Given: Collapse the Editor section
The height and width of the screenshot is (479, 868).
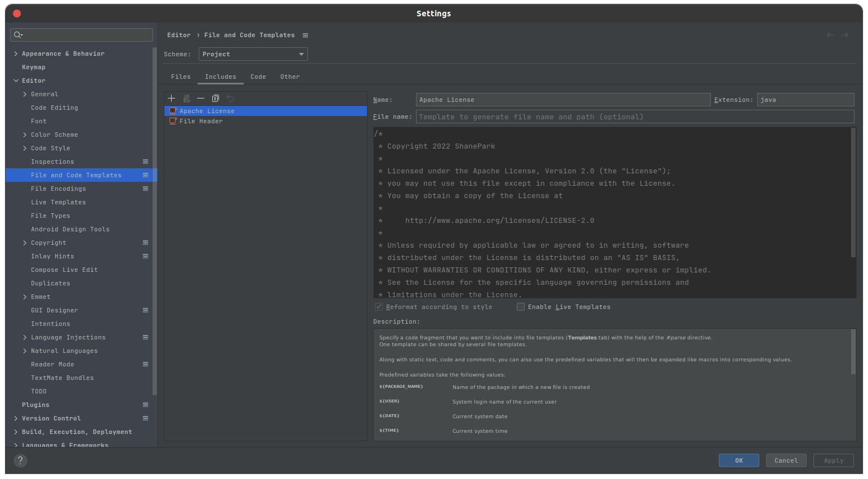Looking at the screenshot, I should pos(16,80).
